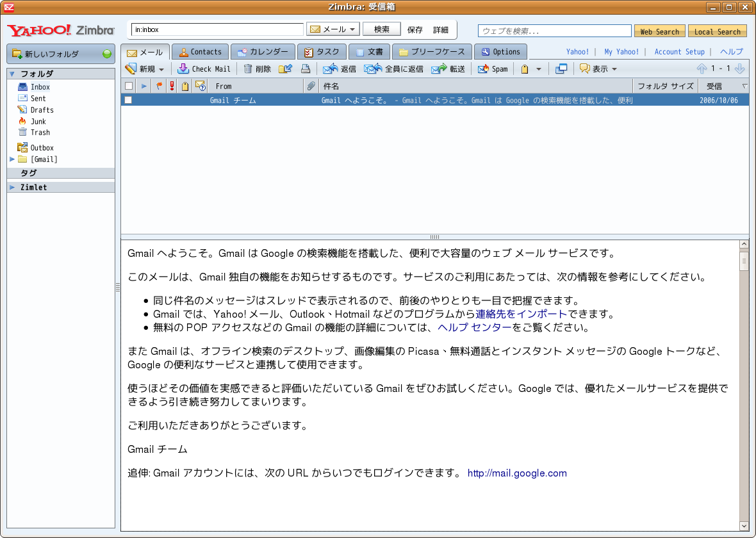Open http://mail.google.com link
This screenshot has height=538, width=756.
point(517,473)
